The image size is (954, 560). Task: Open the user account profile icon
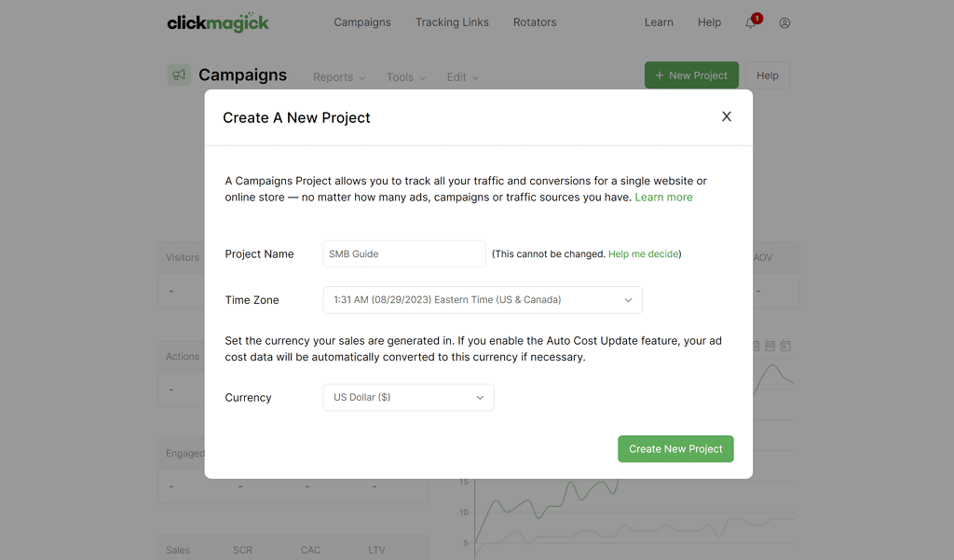[784, 23]
